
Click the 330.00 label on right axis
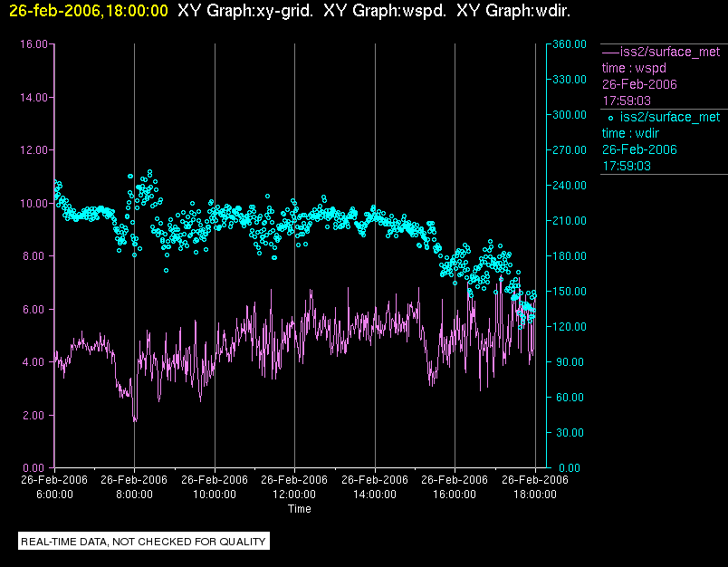pos(570,80)
